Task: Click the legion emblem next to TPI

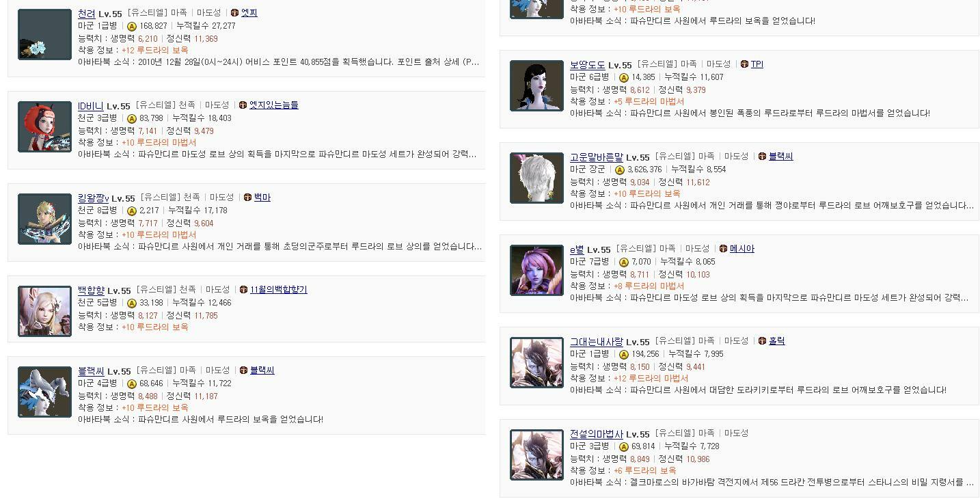Action: (744, 64)
